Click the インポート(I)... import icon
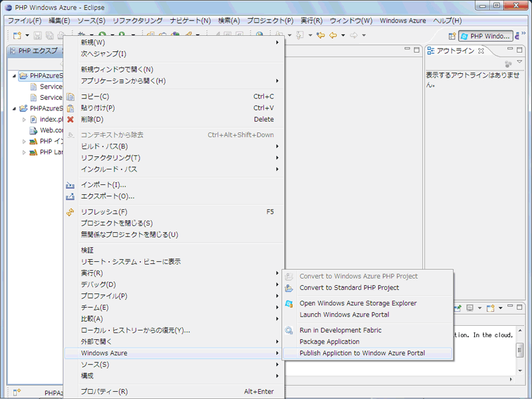Screen dimensions: 532x399 point(70,185)
